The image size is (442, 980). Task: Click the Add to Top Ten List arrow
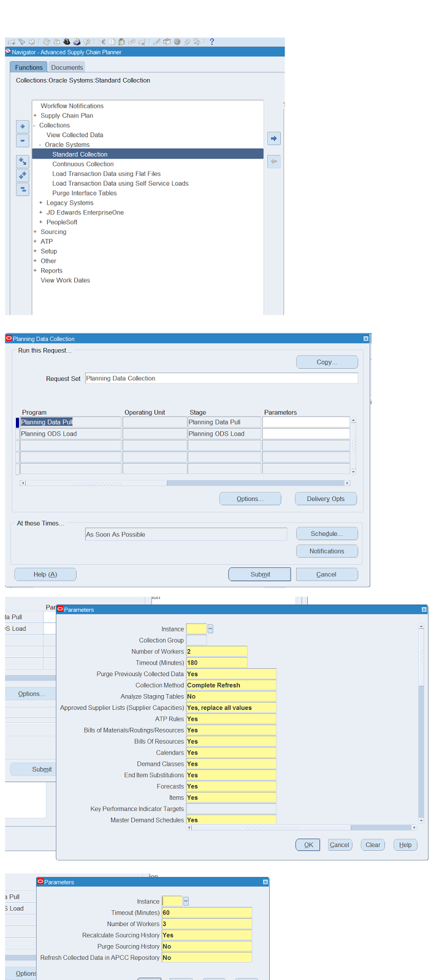point(274,138)
